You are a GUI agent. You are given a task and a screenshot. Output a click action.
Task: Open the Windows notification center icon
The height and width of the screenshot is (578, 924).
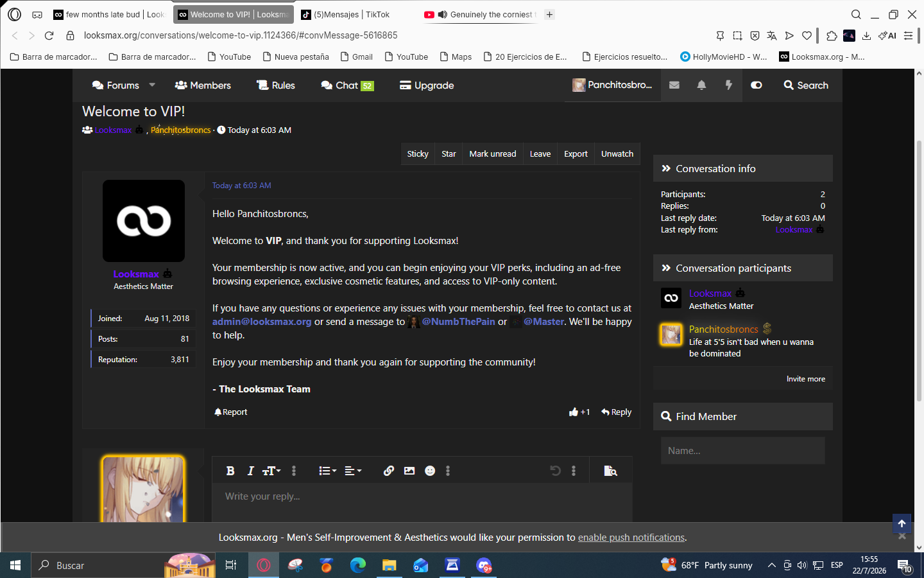click(905, 565)
